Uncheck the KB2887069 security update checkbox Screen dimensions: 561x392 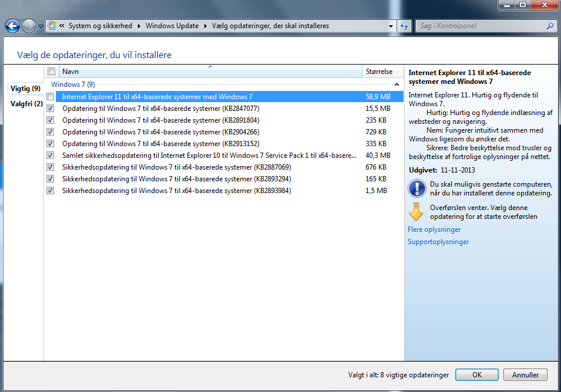pyautogui.click(x=51, y=167)
